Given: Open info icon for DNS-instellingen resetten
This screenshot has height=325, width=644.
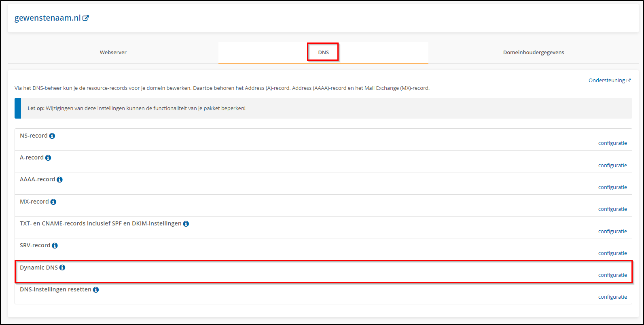Looking at the screenshot, I should (x=96, y=290).
